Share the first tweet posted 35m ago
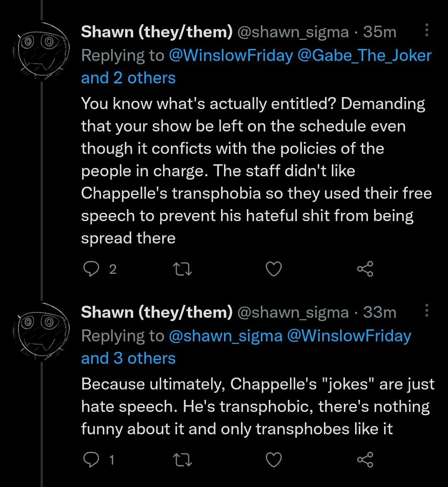Viewport: 448px width, 487px height. click(x=365, y=270)
